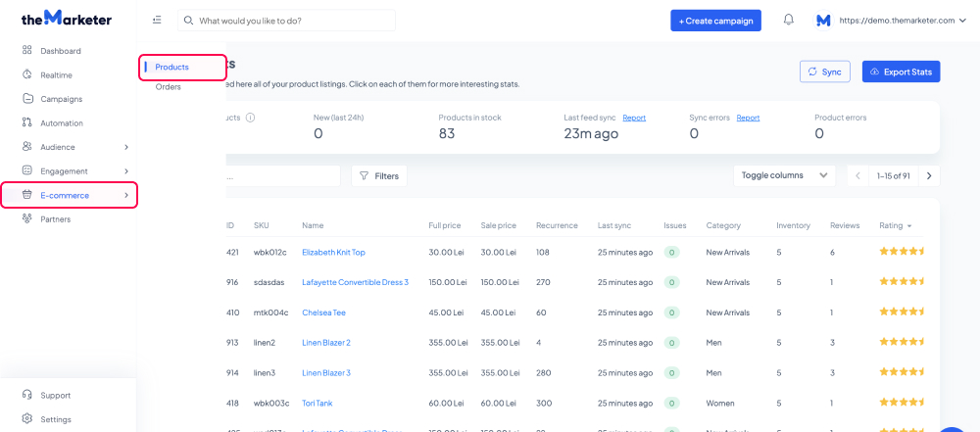Open Linen Blazer 2 product
This screenshot has height=432, width=980.
tap(326, 342)
